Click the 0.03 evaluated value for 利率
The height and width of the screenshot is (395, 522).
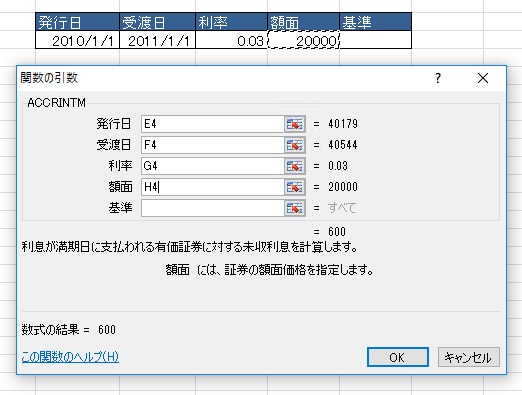[x=338, y=166]
